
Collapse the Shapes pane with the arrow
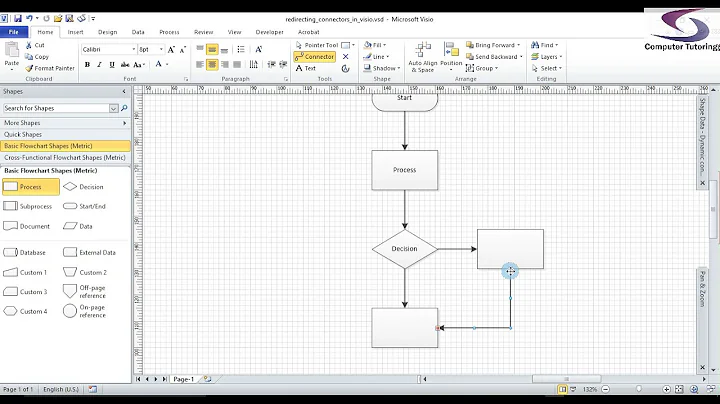click(x=124, y=92)
